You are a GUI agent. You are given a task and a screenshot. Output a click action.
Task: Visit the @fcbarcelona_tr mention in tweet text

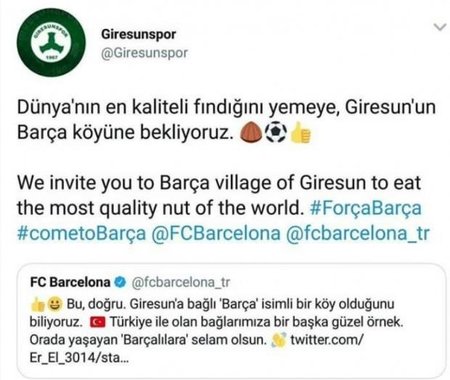tap(358, 233)
